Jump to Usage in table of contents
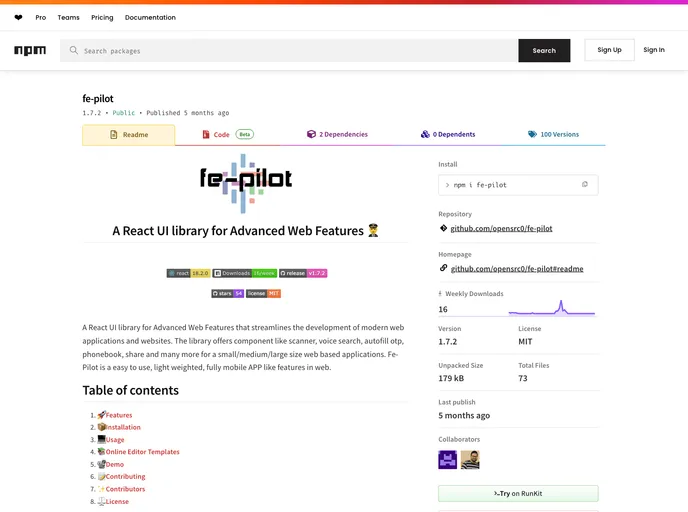Image resolution: width=688 pixels, height=512 pixels. click(x=115, y=440)
